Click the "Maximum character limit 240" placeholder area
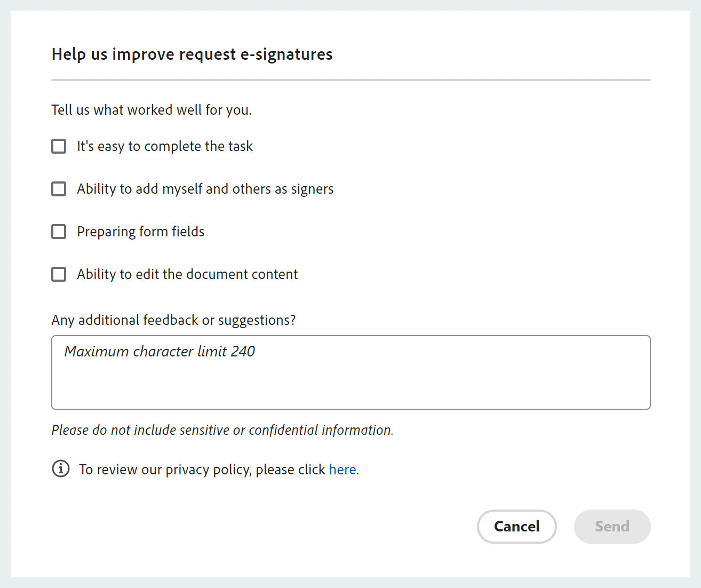The width and height of the screenshot is (701, 588). (160, 352)
